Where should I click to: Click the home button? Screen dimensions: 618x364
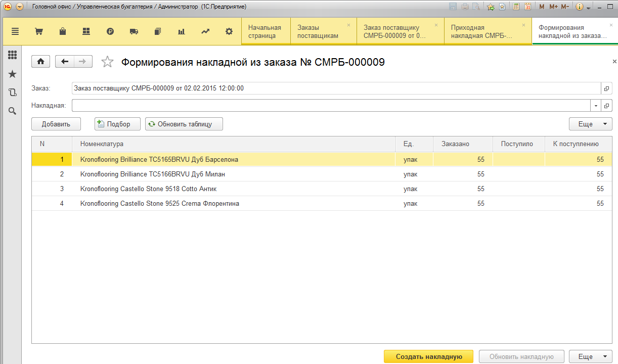click(x=40, y=62)
